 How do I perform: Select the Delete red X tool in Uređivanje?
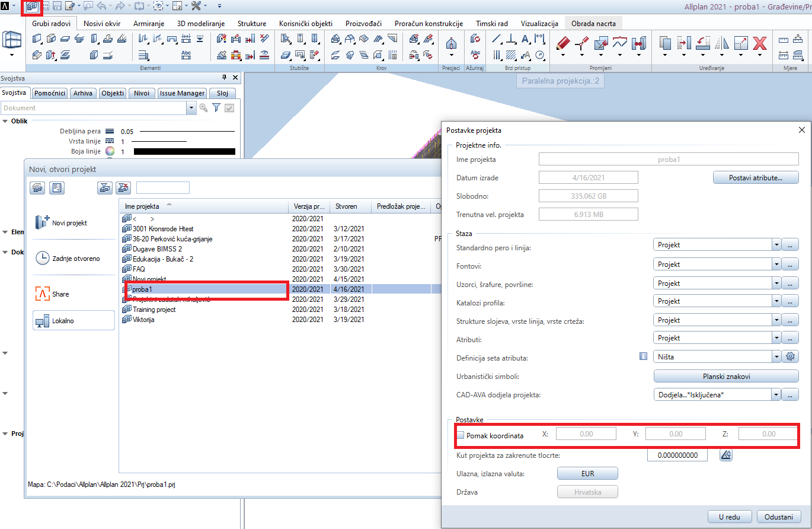760,43
